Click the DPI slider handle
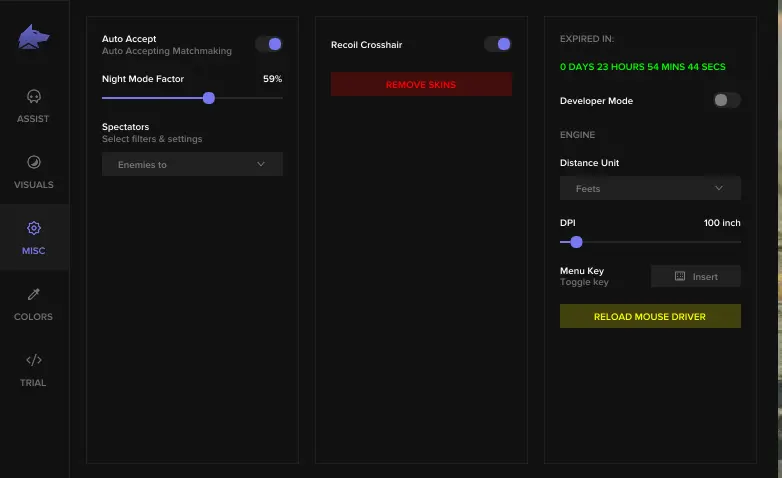 tap(576, 242)
